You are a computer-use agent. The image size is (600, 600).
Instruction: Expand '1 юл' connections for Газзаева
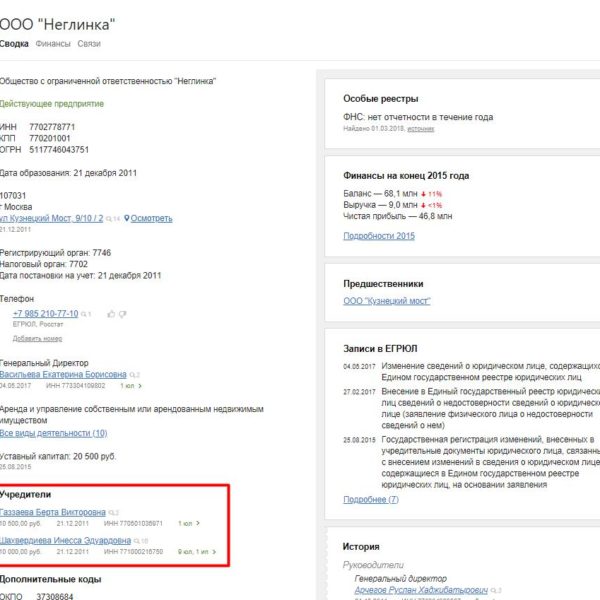point(188,523)
